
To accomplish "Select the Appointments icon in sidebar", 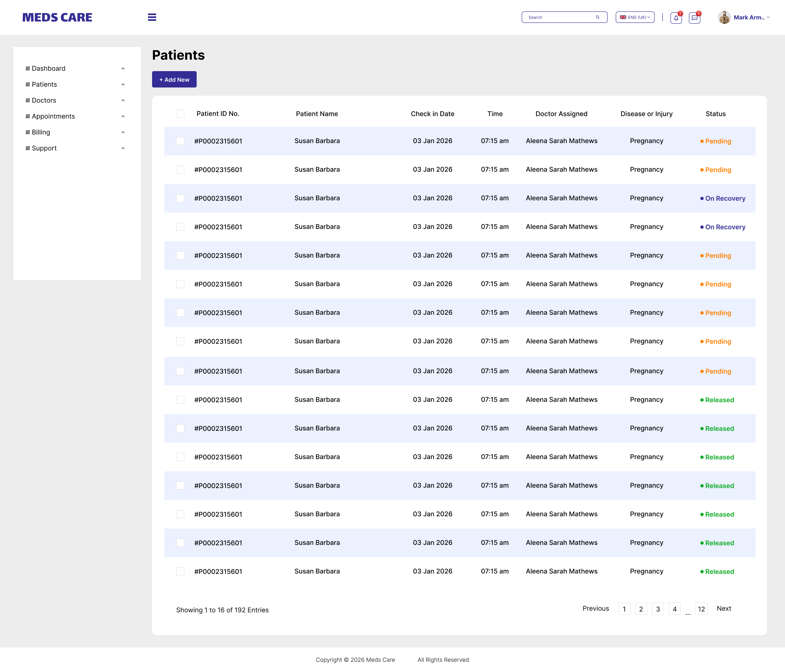I will pos(27,116).
